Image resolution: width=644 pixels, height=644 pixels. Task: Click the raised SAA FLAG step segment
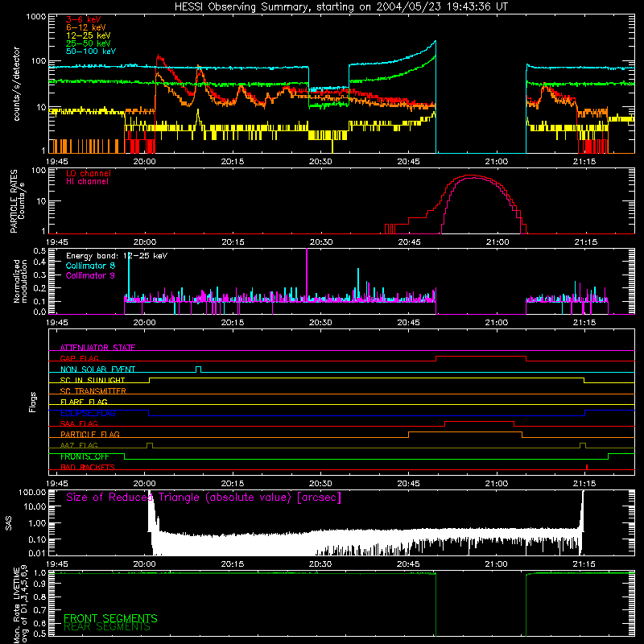coord(479,421)
